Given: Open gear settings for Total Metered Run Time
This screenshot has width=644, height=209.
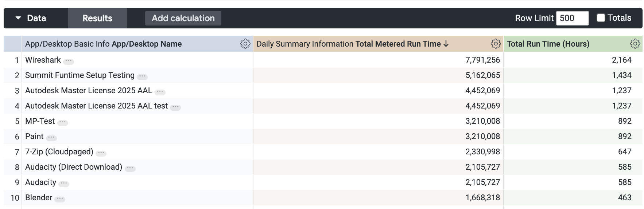Looking at the screenshot, I should coord(496,44).
